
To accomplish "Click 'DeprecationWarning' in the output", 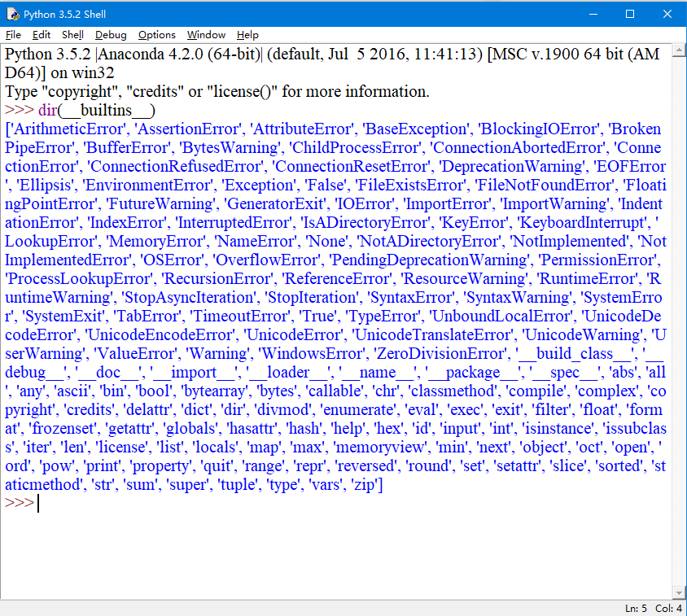I will 513,167.
